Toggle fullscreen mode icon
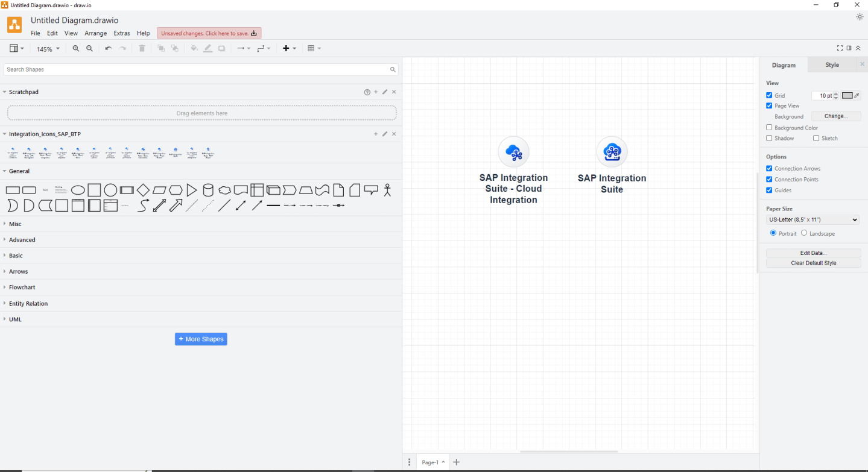The width and height of the screenshot is (868, 472). point(840,48)
